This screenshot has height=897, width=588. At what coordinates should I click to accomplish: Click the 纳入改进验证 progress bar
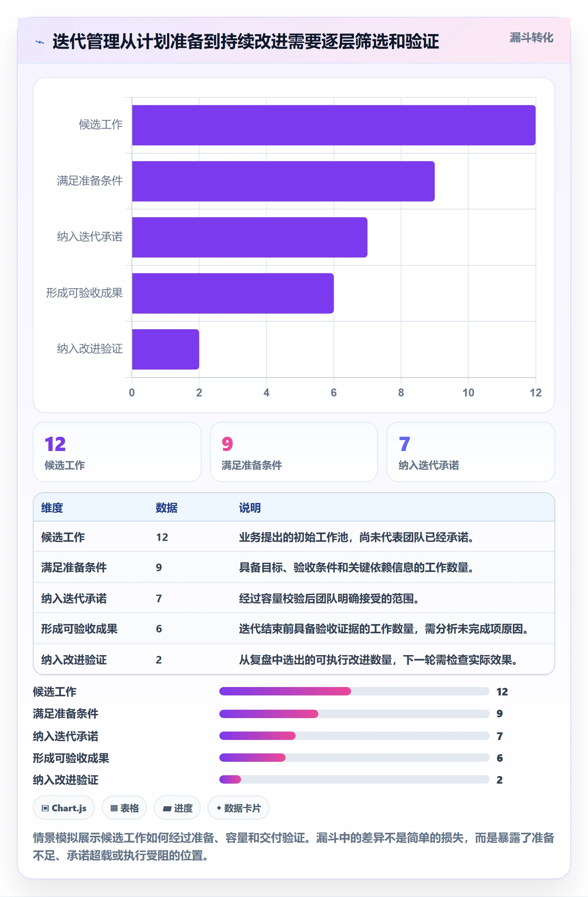point(354,779)
